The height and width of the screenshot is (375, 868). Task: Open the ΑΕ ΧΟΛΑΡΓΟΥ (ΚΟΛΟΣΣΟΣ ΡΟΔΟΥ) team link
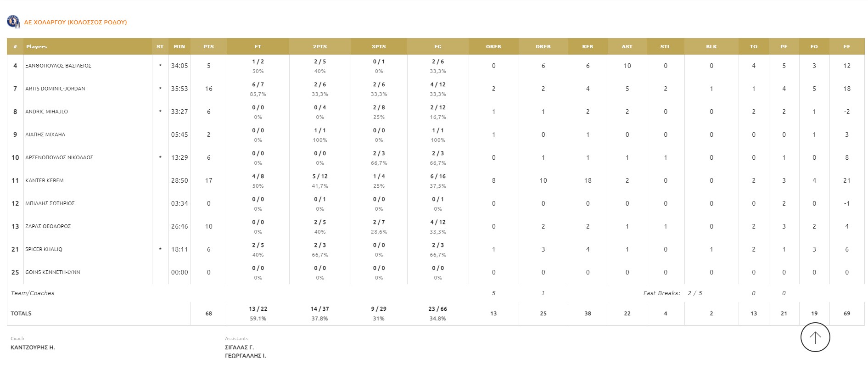click(x=75, y=22)
